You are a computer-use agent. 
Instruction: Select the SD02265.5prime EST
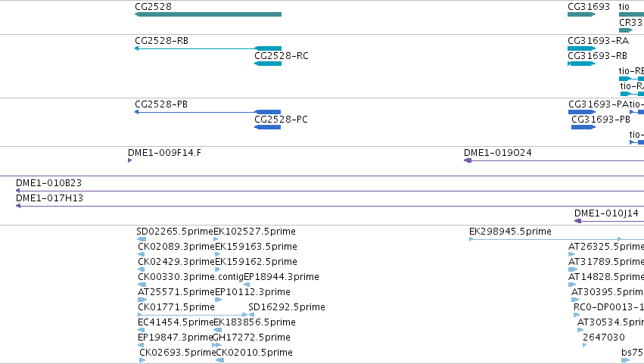[142, 239]
